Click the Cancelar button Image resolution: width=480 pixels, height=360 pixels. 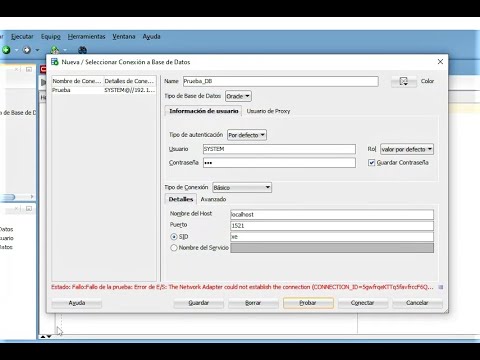[417, 303]
